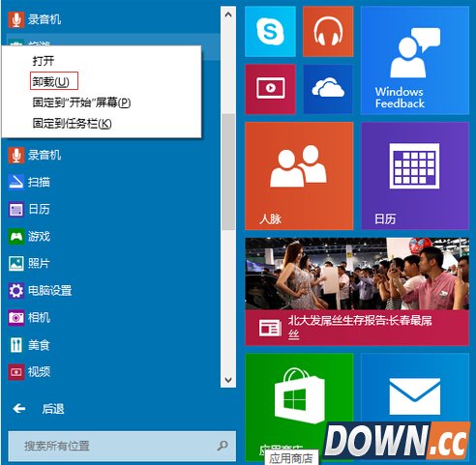476x465 pixels.
Task: Click the green 游戏 gamepad icon
Action: click(x=16, y=237)
